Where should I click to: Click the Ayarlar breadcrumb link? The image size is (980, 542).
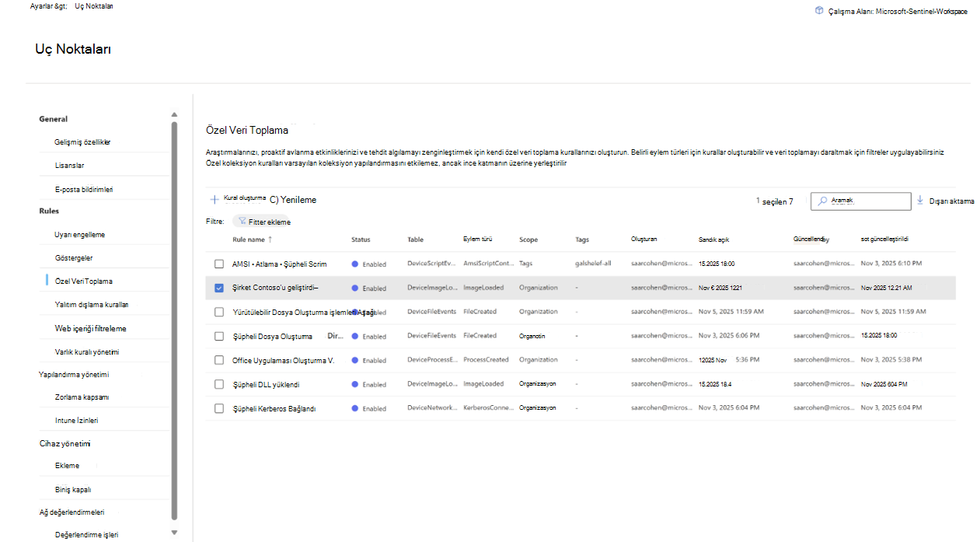pos(49,5)
